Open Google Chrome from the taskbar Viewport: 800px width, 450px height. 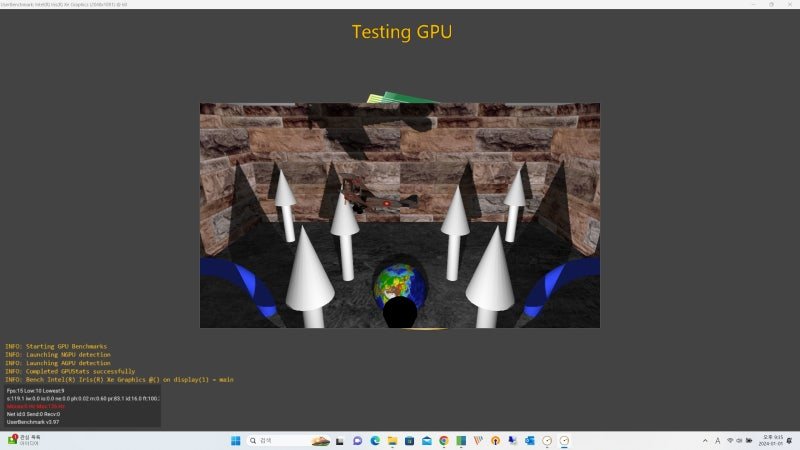pyautogui.click(x=444, y=441)
